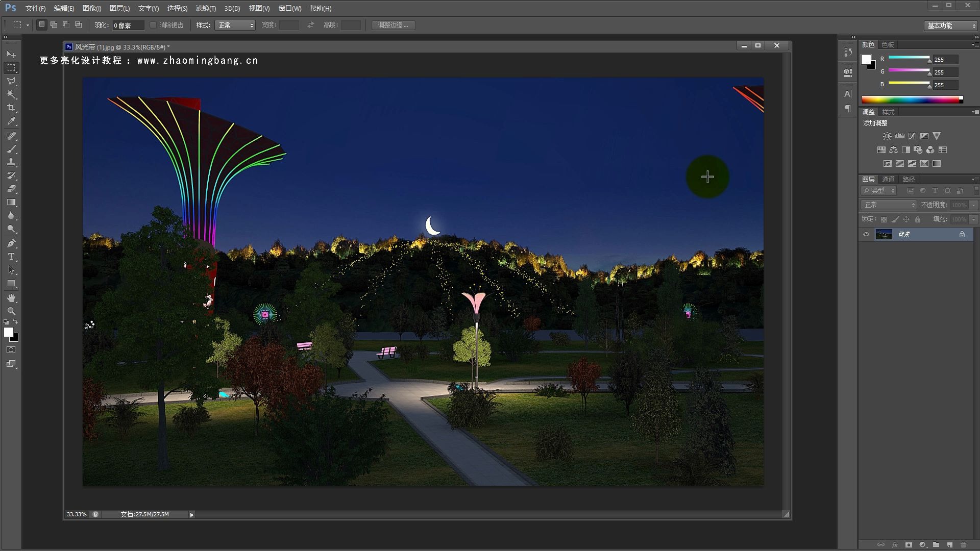Select the Clone Stamp tool

tap(11, 163)
